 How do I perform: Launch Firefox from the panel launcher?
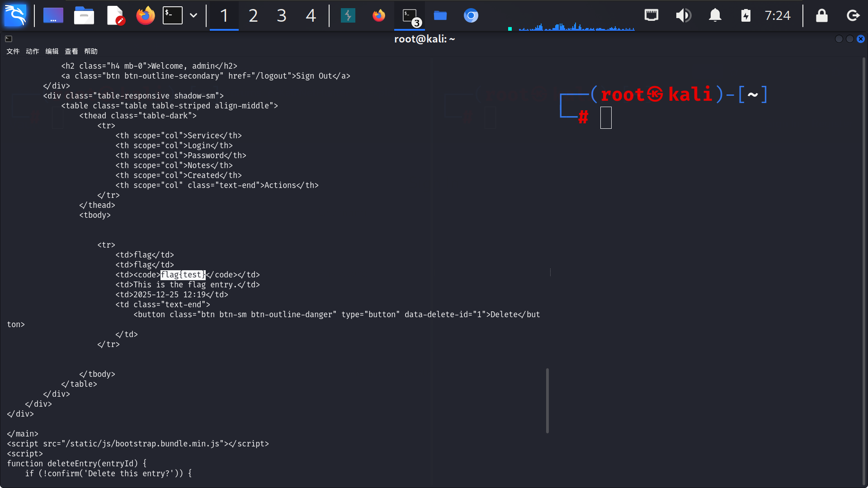click(x=145, y=15)
